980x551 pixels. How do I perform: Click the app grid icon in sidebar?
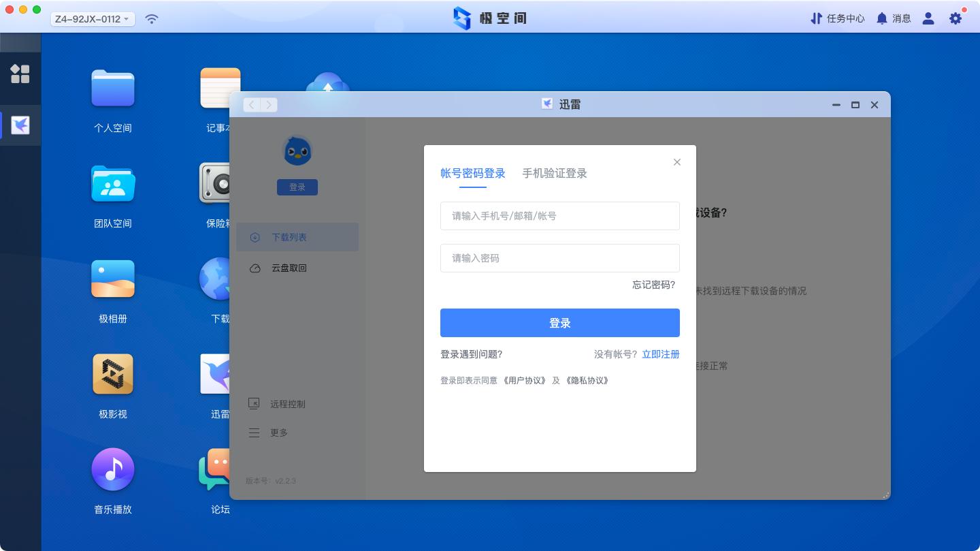point(20,74)
